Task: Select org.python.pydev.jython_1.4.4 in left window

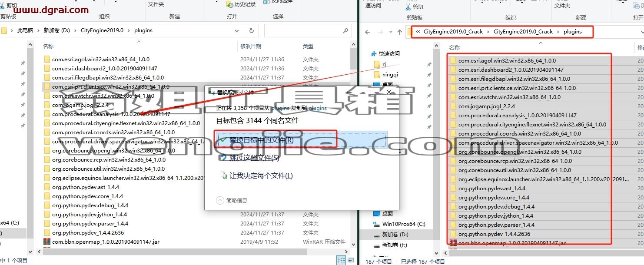Action: [90, 214]
